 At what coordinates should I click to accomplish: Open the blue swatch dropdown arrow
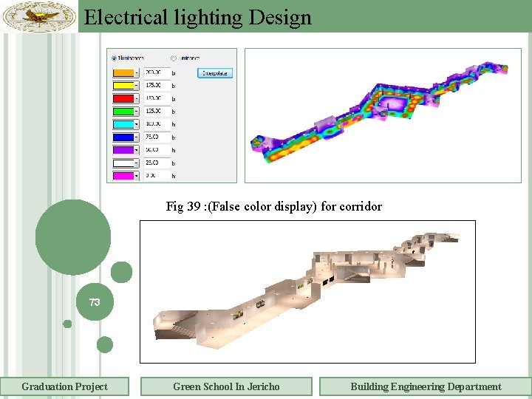tap(137, 137)
